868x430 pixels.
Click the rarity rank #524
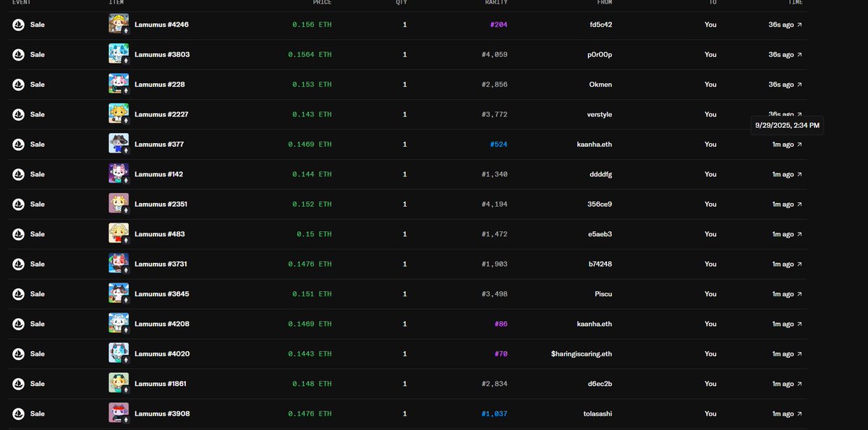click(499, 145)
